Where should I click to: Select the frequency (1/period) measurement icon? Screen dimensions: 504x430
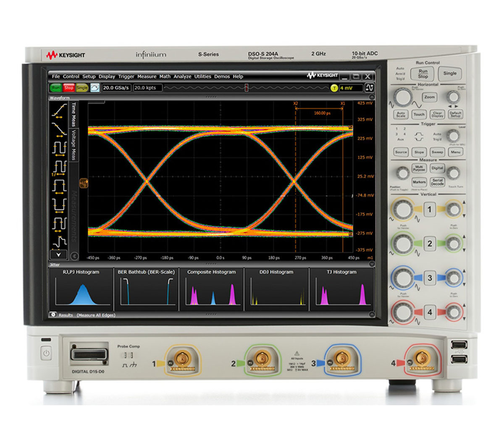pos(58,168)
